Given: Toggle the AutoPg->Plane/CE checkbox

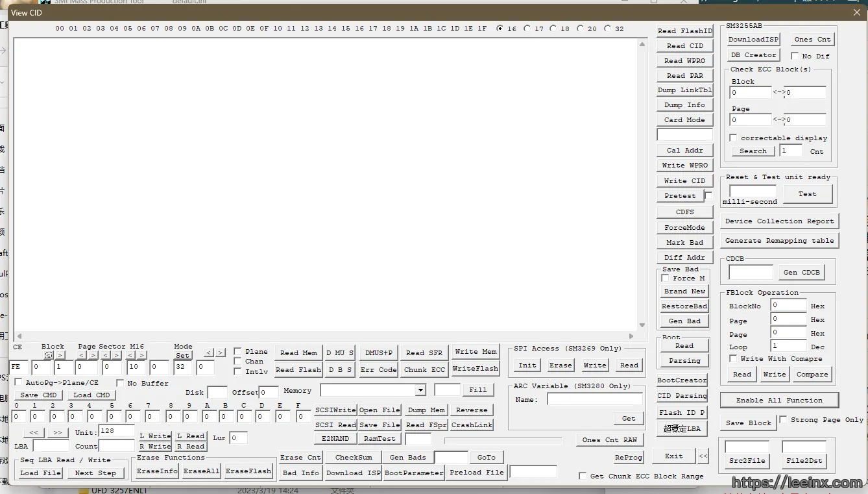Looking at the screenshot, I should click(18, 382).
